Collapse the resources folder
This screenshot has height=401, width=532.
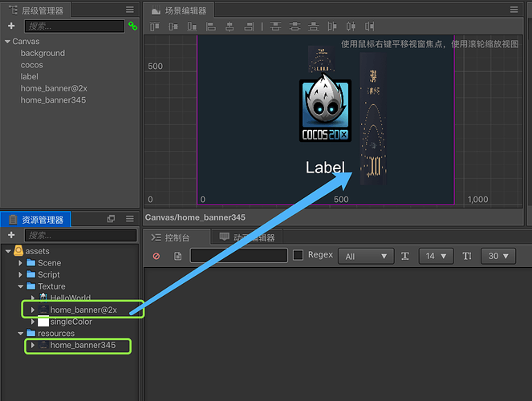click(21, 333)
